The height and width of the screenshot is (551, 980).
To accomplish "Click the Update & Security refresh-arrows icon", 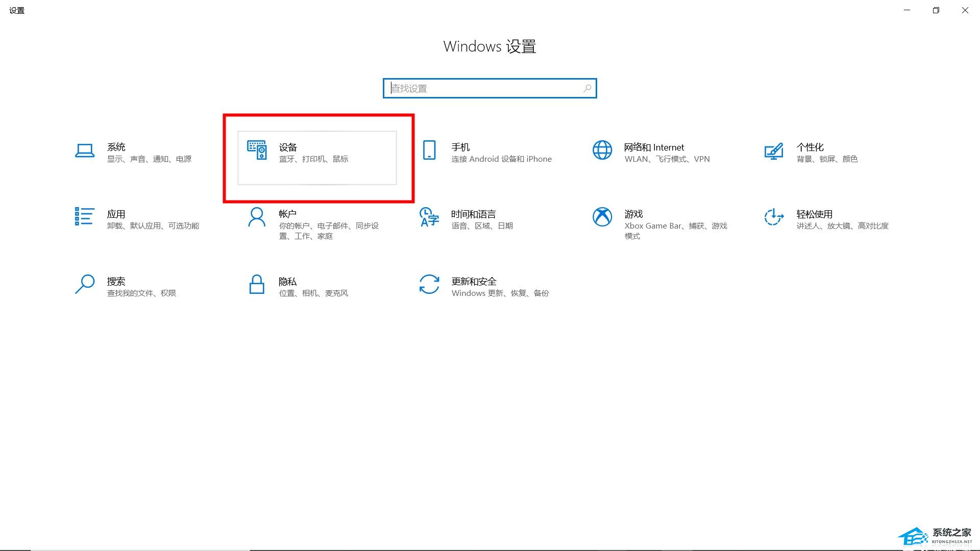I will pos(429,284).
